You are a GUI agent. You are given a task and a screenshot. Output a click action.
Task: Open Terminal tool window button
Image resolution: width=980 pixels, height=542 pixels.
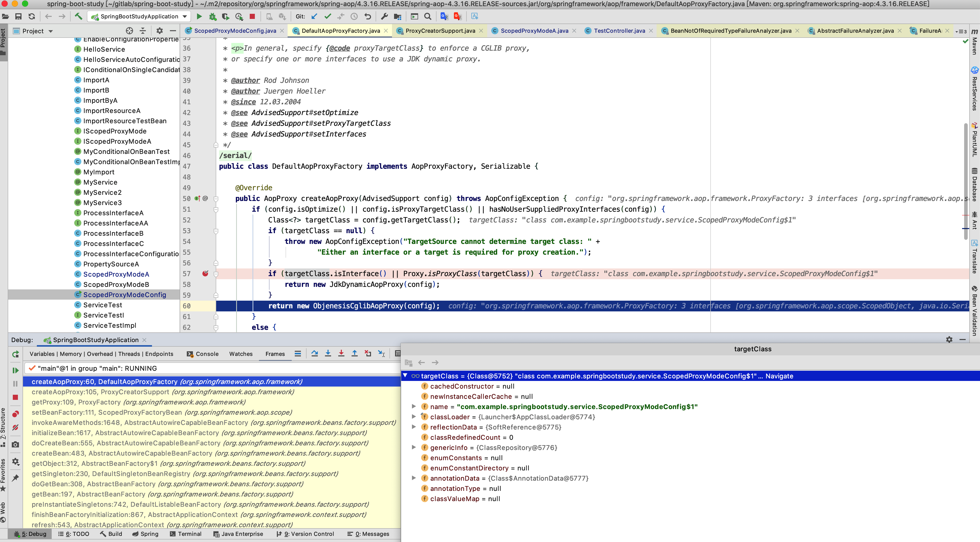(186, 534)
